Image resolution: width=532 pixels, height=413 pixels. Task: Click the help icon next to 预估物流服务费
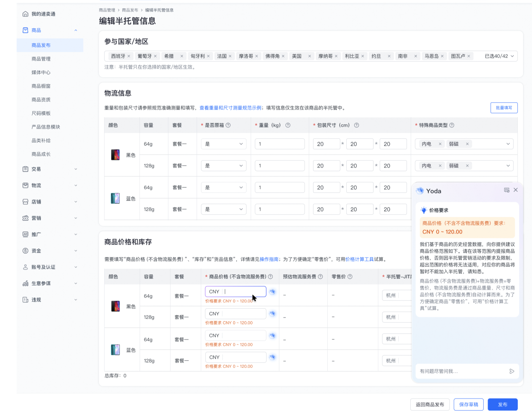[320, 277]
